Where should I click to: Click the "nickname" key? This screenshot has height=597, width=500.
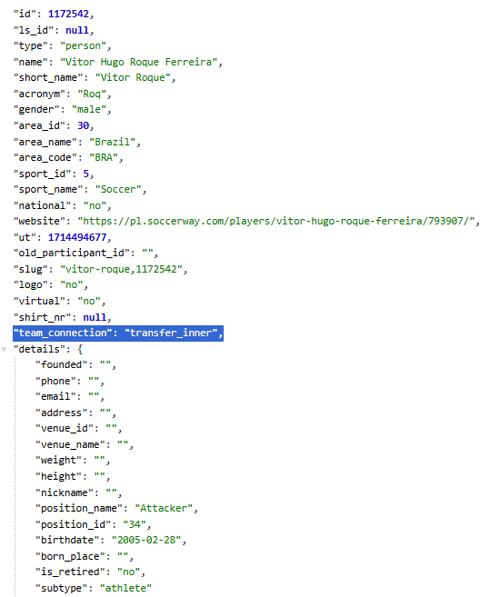click(64, 493)
